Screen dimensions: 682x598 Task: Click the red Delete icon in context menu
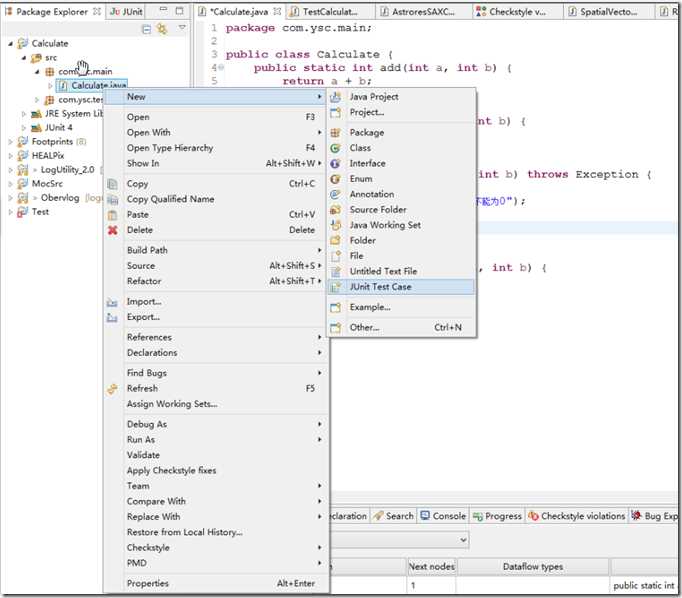pos(112,230)
